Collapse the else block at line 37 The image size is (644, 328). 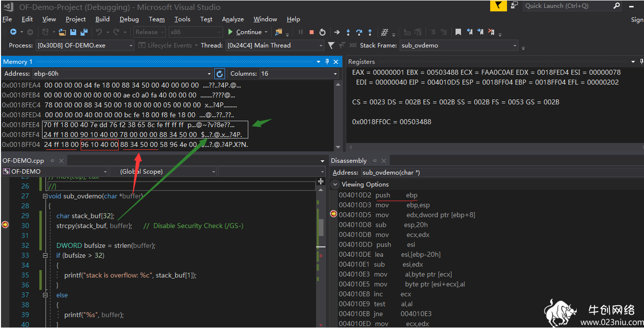46,295
